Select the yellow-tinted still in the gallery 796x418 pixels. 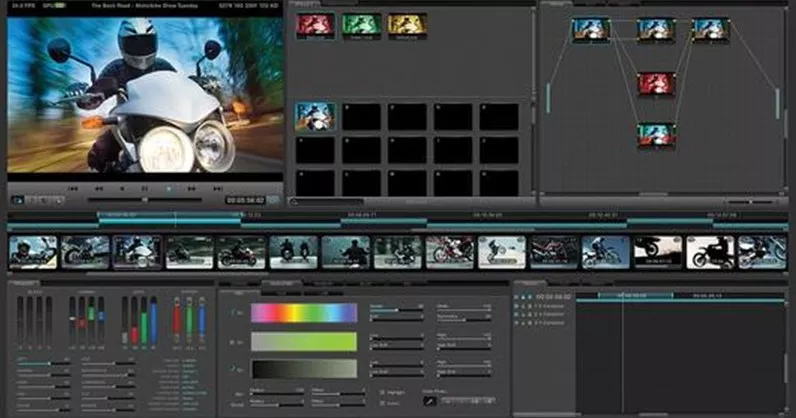407,25
